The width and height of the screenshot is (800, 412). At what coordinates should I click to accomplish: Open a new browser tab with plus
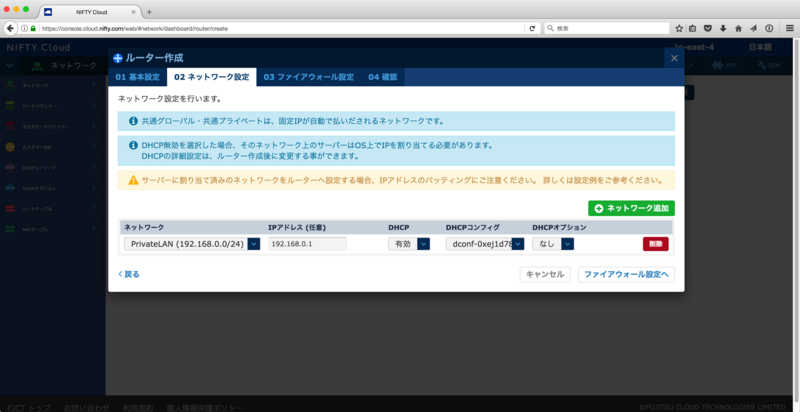point(149,12)
